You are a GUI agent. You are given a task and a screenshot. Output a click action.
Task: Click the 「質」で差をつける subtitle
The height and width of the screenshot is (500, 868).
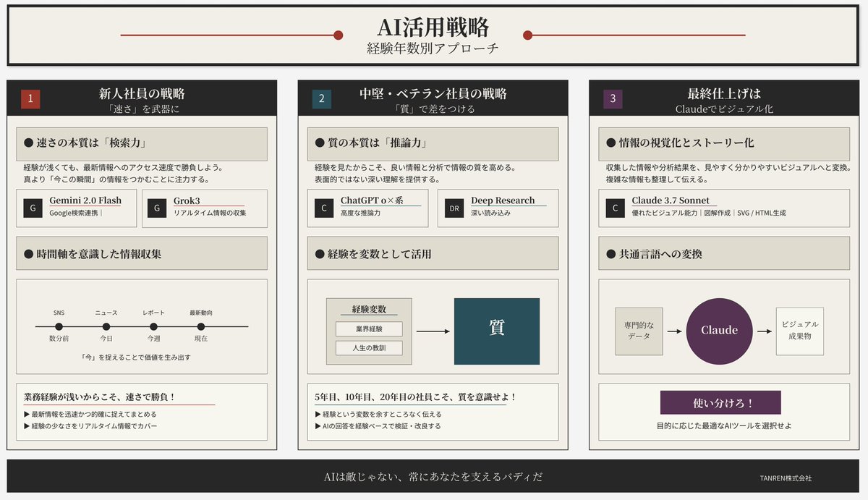click(x=433, y=109)
